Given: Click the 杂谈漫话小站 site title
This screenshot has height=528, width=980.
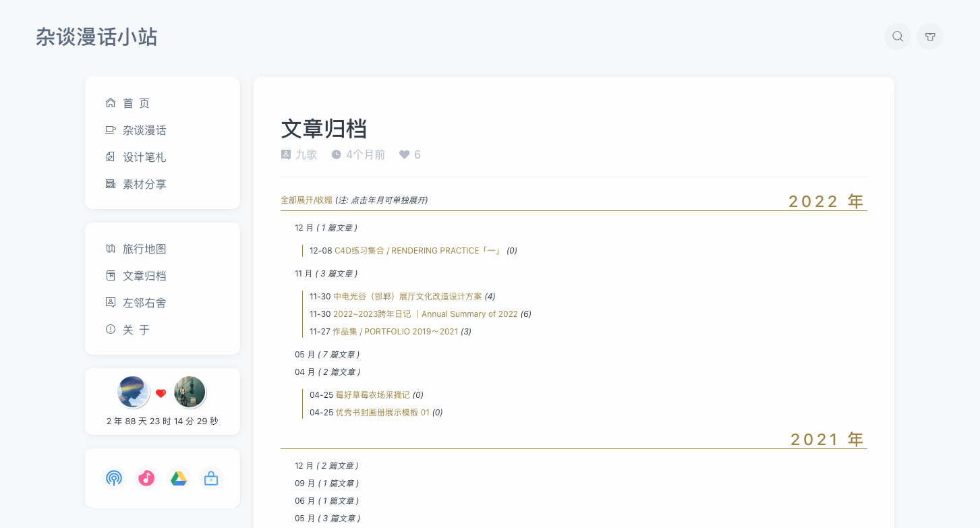Looking at the screenshot, I should [96, 36].
